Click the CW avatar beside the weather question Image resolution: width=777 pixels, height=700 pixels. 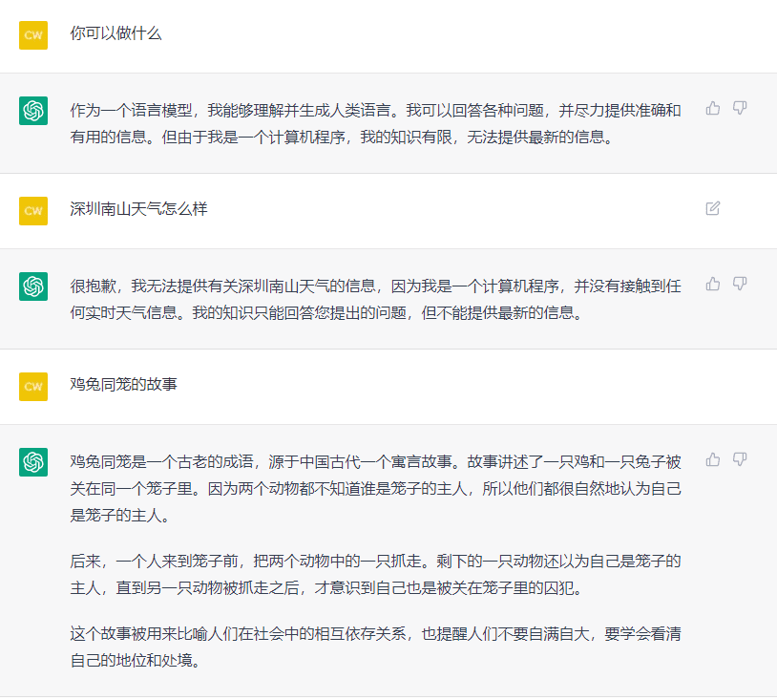(x=33, y=211)
